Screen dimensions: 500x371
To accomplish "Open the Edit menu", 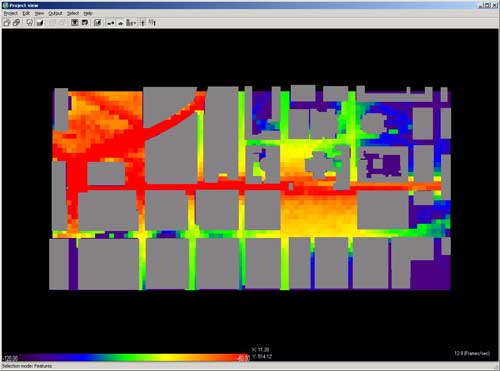I will tap(26, 13).
